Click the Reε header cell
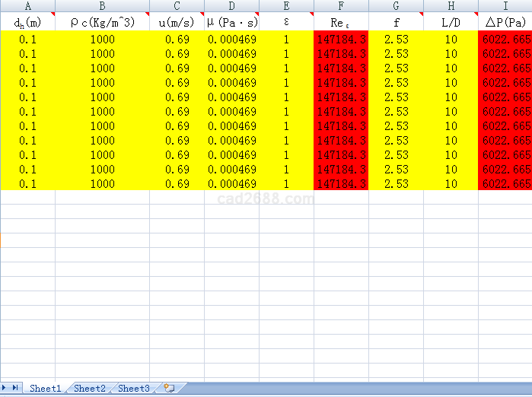The image size is (532, 397). [x=341, y=23]
